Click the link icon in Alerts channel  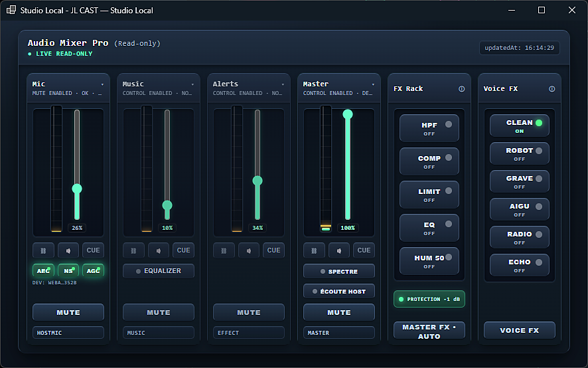[224, 250]
